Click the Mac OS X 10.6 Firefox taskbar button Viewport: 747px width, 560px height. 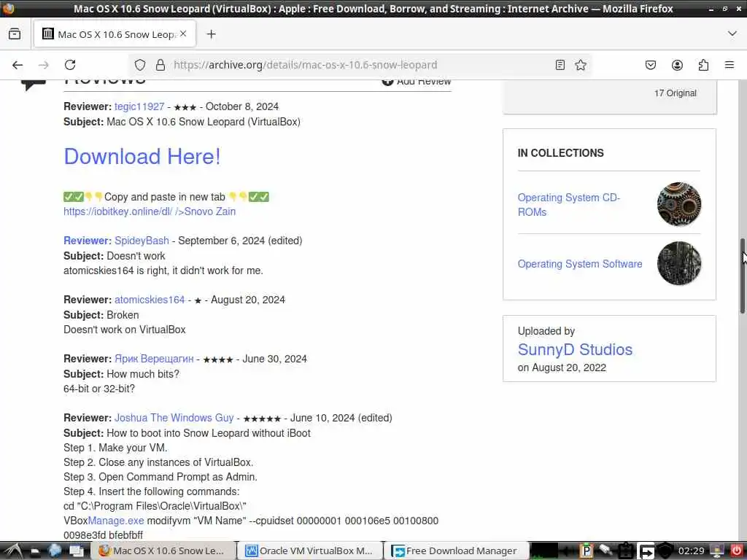pos(164,551)
